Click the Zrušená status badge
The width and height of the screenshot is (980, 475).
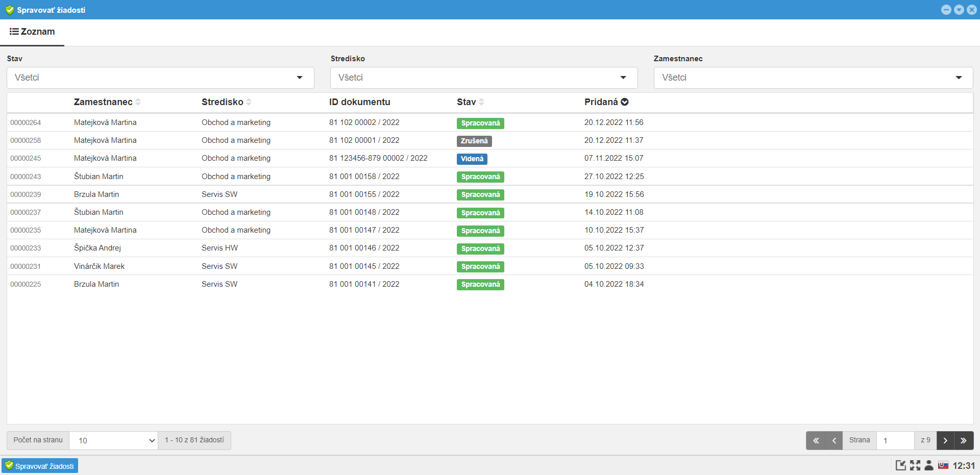pyautogui.click(x=474, y=141)
